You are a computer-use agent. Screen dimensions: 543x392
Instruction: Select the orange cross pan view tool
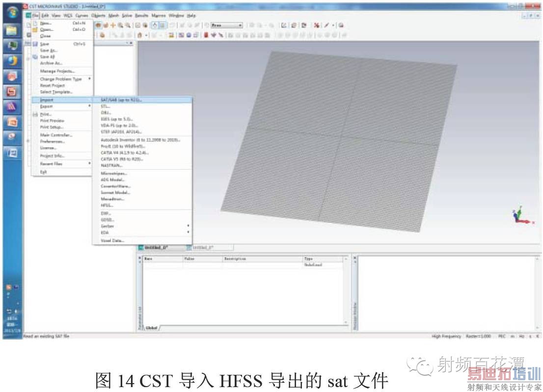pyautogui.click(x=113, y=25)
